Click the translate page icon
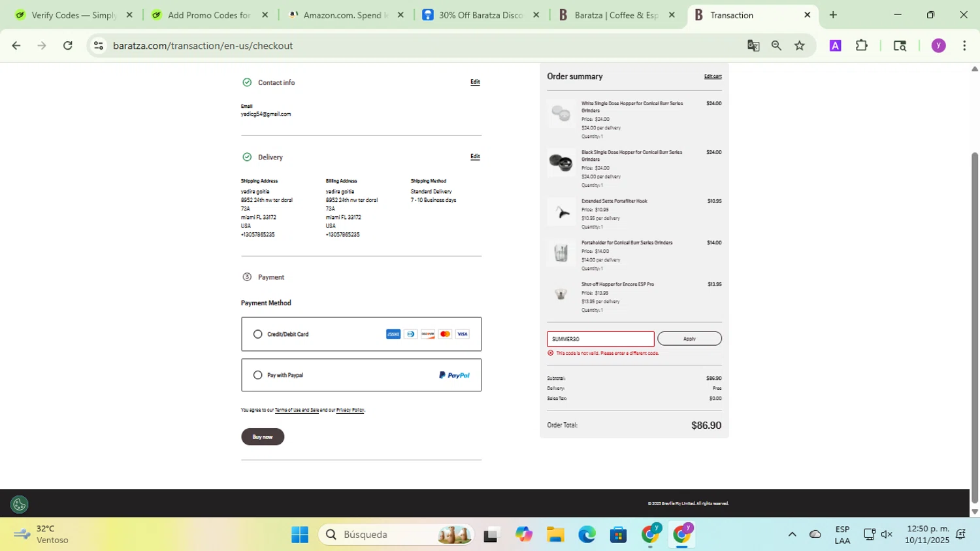This screenshot has width=980, height=551. click(753, 46)
